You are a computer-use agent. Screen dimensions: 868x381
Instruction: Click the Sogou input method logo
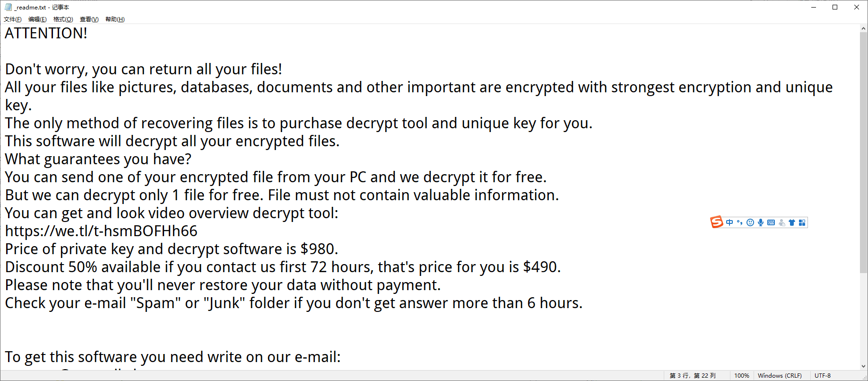(x=717, y=222)
